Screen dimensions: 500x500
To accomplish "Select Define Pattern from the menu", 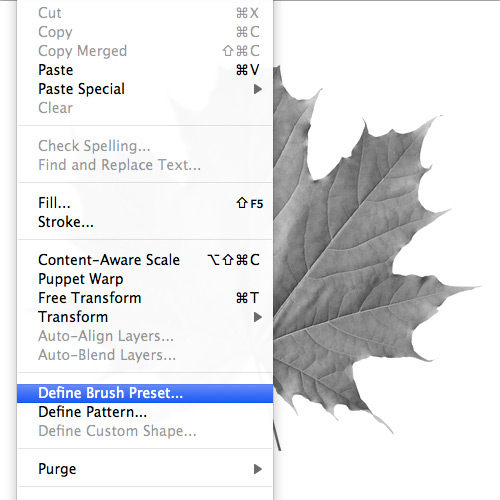I will point(145,412).
